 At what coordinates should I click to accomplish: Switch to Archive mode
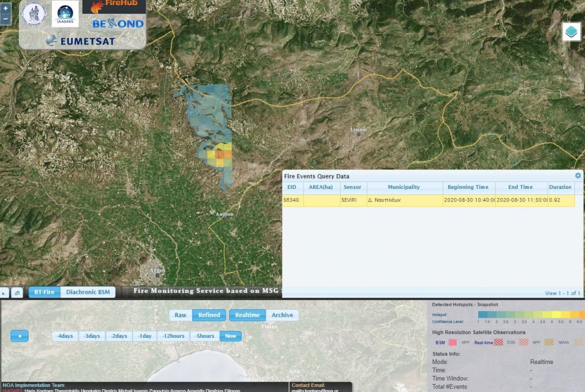[282, 315]
